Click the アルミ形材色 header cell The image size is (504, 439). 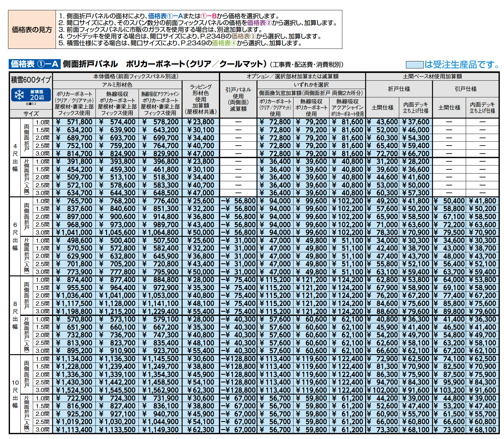[x=117, y=85]
